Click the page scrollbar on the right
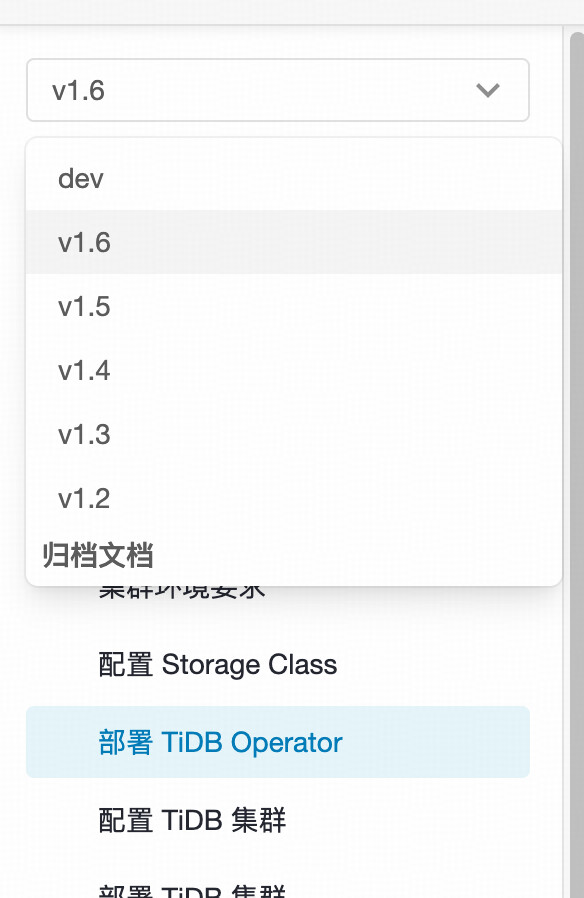584x898 pixels. coord(576,450)
